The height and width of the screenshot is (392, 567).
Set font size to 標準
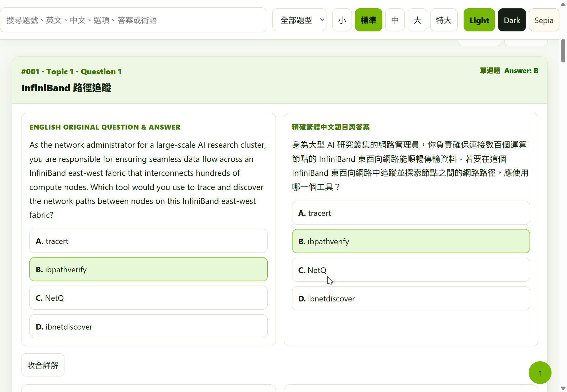point(368,20)
